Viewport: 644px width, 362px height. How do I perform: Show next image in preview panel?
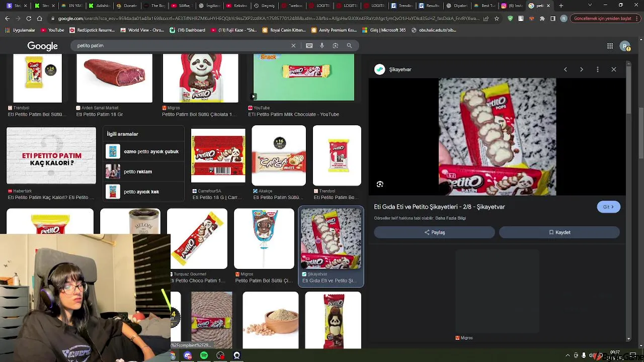582,69
